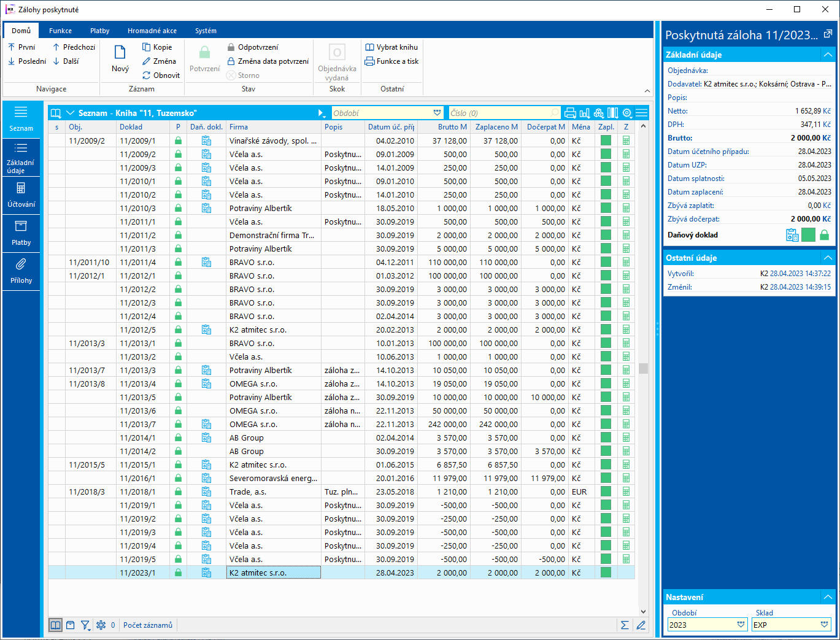
Task: Toggle the book view button in status bar
Action: [55, 625]
